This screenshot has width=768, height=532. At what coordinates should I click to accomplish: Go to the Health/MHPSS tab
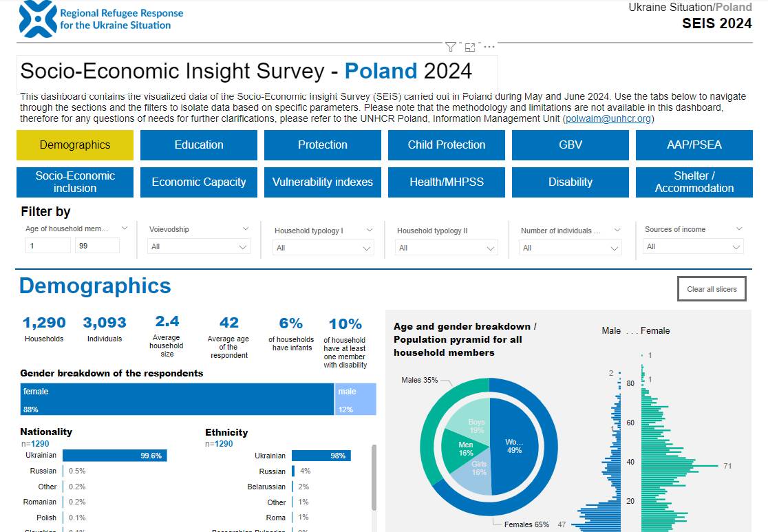coord(447,182)
